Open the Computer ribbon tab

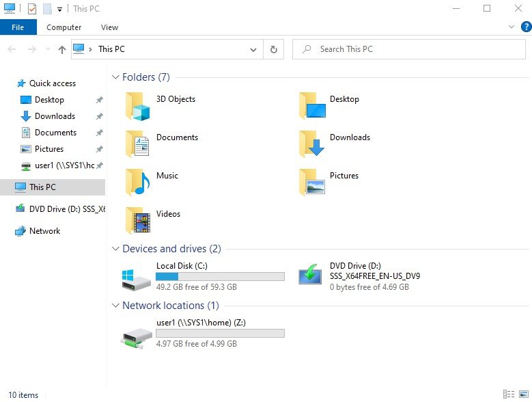[x=64, y=27]
